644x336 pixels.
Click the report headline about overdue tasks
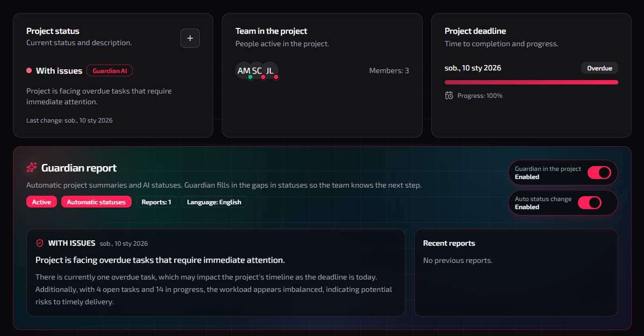(160, 260)
